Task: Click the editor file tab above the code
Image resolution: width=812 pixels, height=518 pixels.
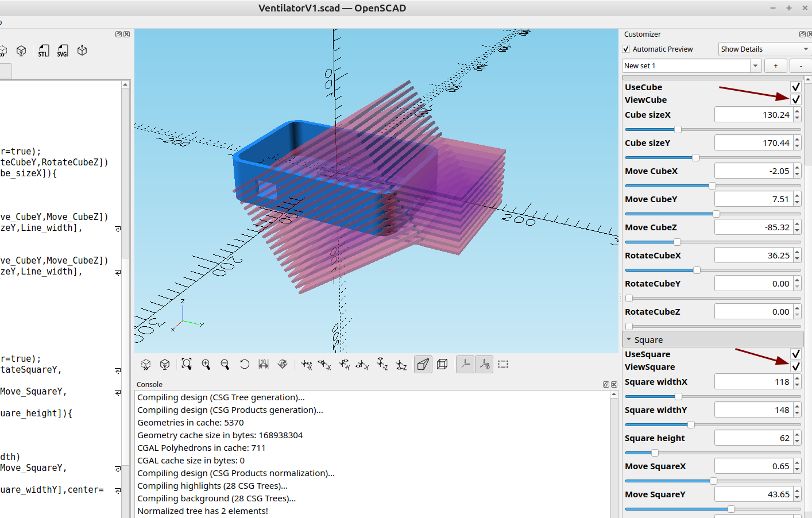Action: pos(6,72)
